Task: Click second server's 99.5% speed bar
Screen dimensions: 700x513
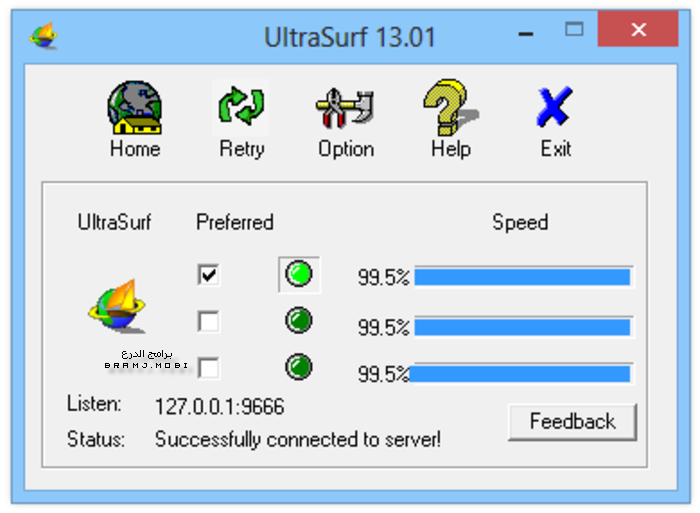Action: pos(523,327)
